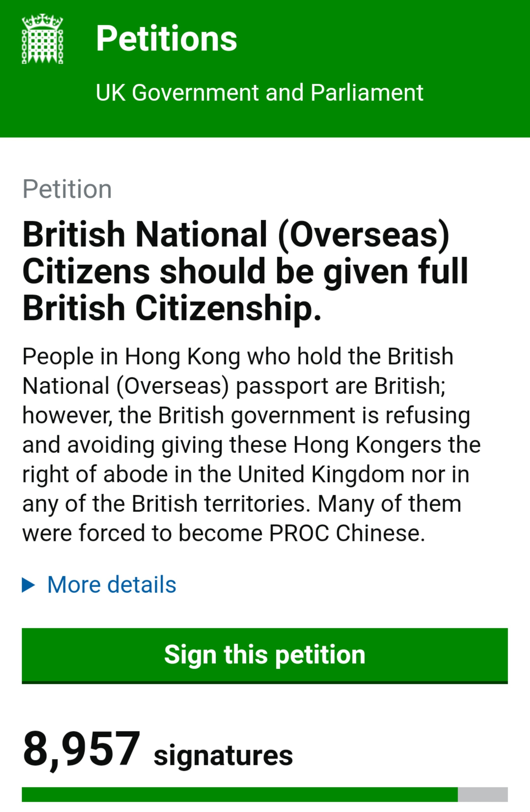Screen dimensions: 530x812
Task: Open the More details text link
Action: (x=111, y=585)
